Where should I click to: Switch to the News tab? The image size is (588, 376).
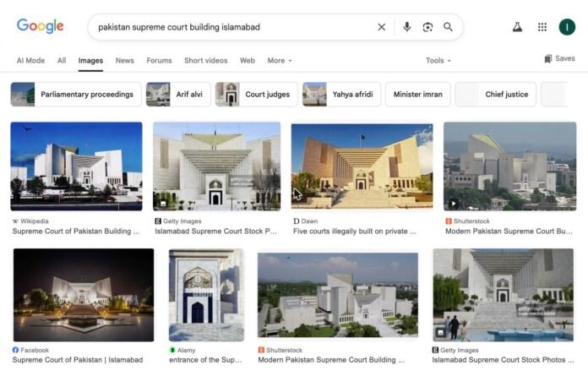coord(124,60)
